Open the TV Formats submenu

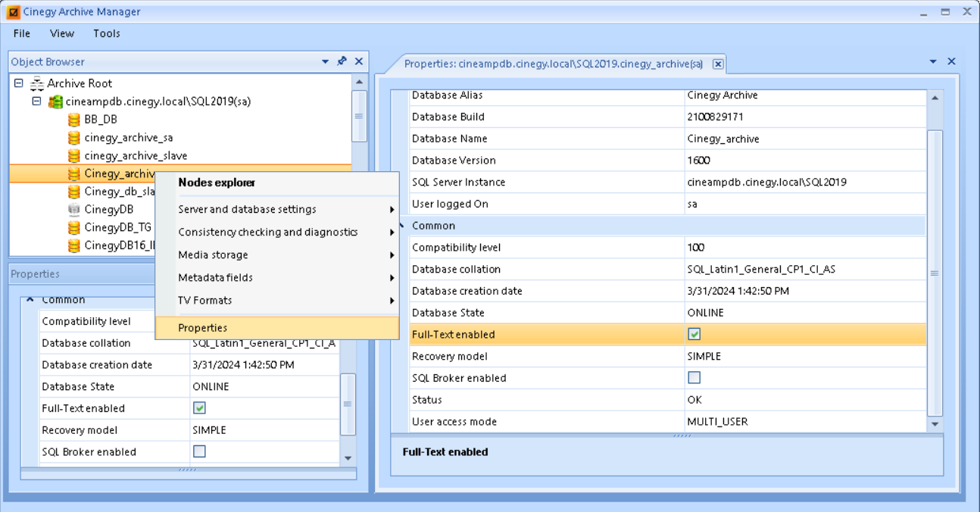[x=277, y=301]
